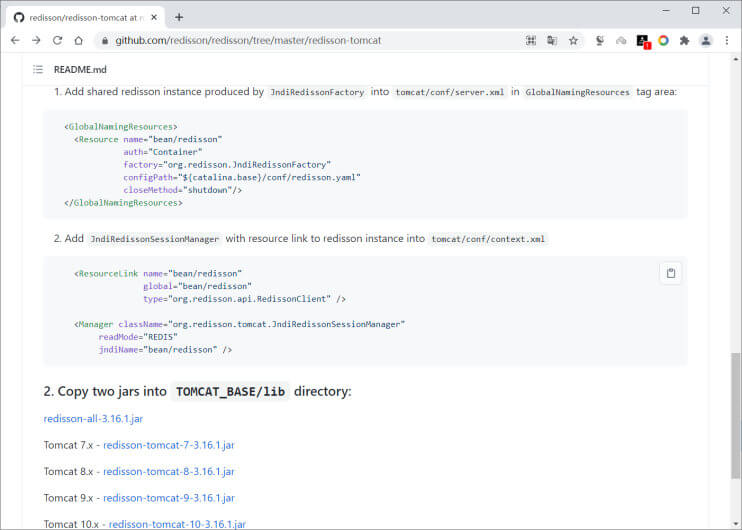Click the factory="org.redisson.JndiRedissonFactory" line

coord(227,165)
